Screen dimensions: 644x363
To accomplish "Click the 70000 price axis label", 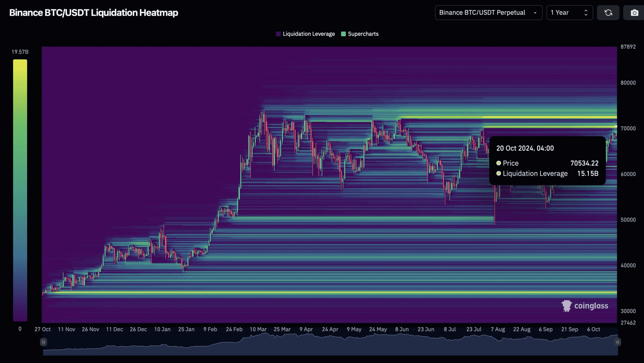I will [628, 129].
